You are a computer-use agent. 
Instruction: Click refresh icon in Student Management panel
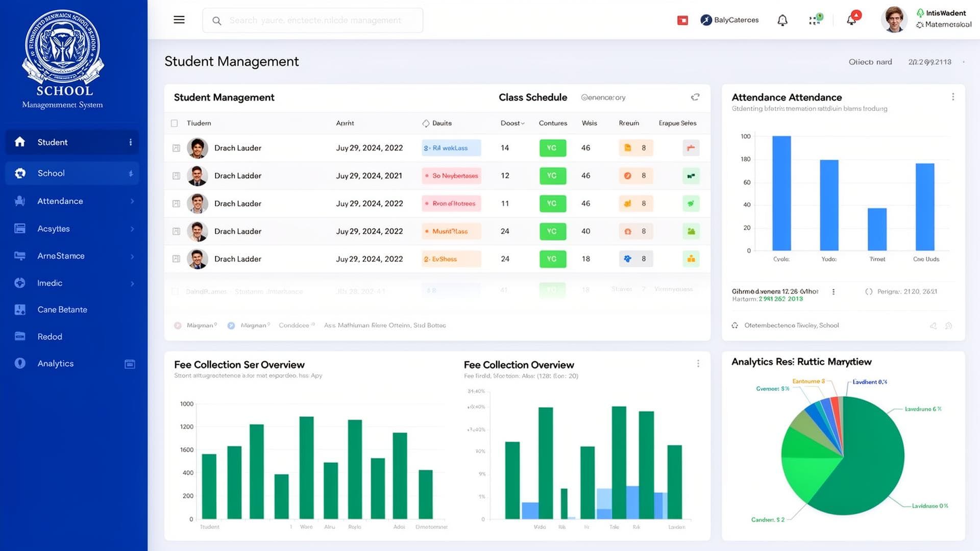695,97
